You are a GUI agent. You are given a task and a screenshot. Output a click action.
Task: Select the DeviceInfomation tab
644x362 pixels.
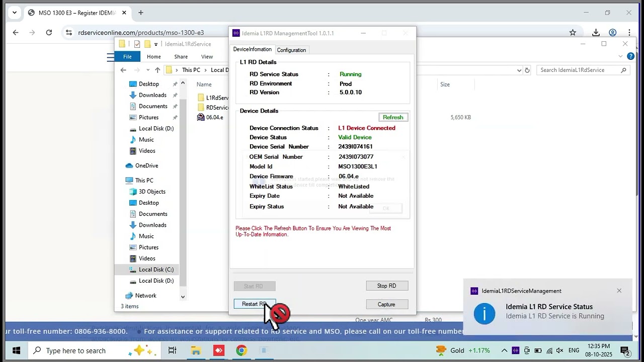252,49
